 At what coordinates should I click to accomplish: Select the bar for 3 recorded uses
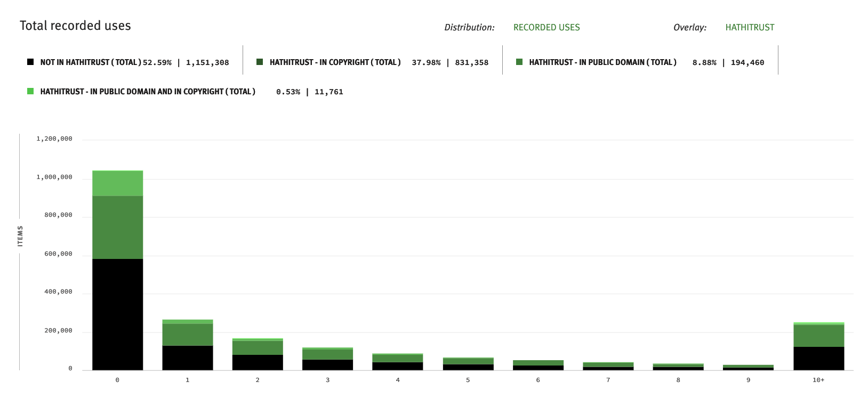(x=327, y=359)
